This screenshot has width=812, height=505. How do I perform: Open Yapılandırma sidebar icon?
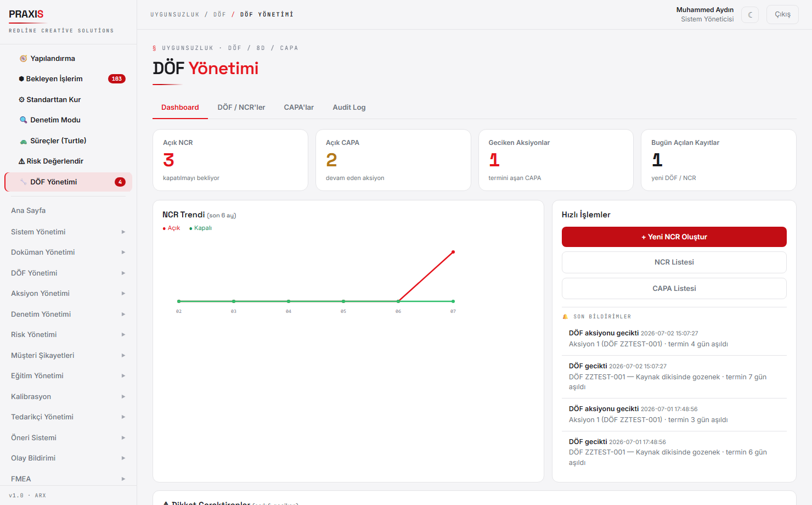pos(23,59)
